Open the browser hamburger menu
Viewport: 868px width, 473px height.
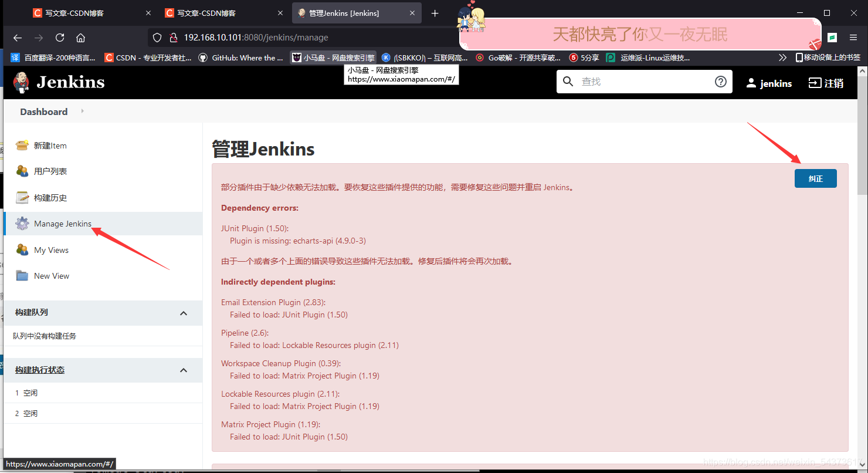[x=853, y=38]
